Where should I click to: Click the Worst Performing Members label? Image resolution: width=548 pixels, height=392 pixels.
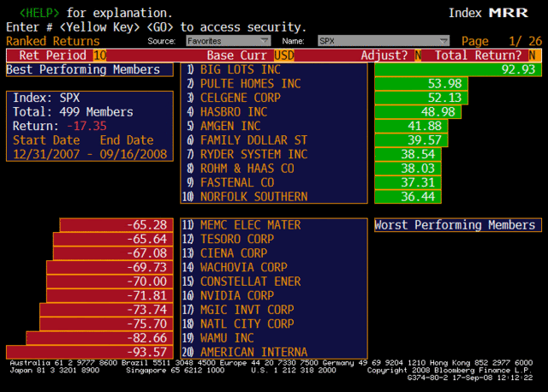tap(457, 225)
